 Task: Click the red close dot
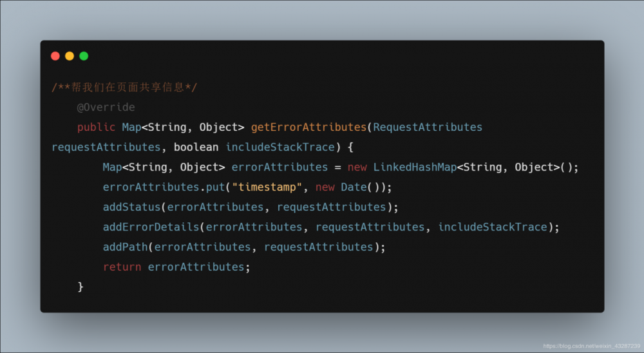[x=55, y=56]
